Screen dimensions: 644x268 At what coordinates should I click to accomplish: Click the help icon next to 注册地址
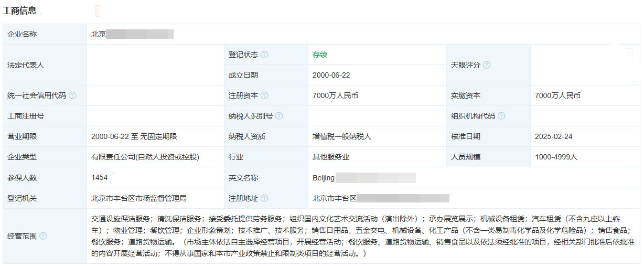coord(265,198)
